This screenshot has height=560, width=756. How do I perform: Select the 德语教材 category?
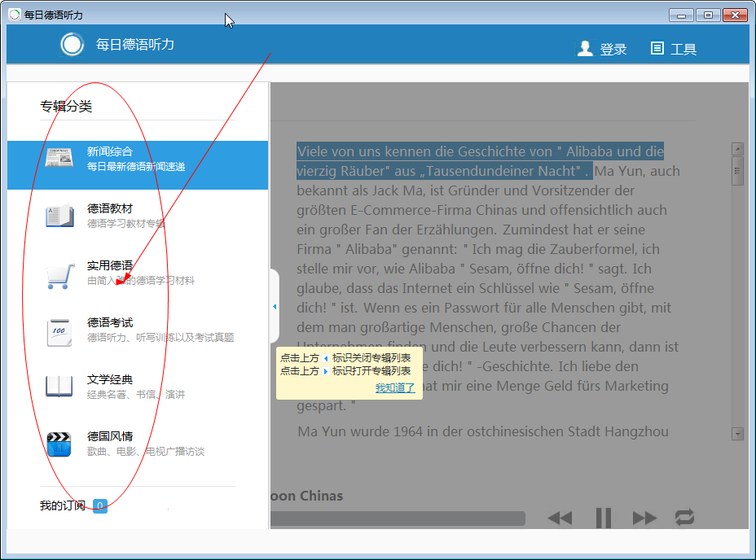pos(138,216)
